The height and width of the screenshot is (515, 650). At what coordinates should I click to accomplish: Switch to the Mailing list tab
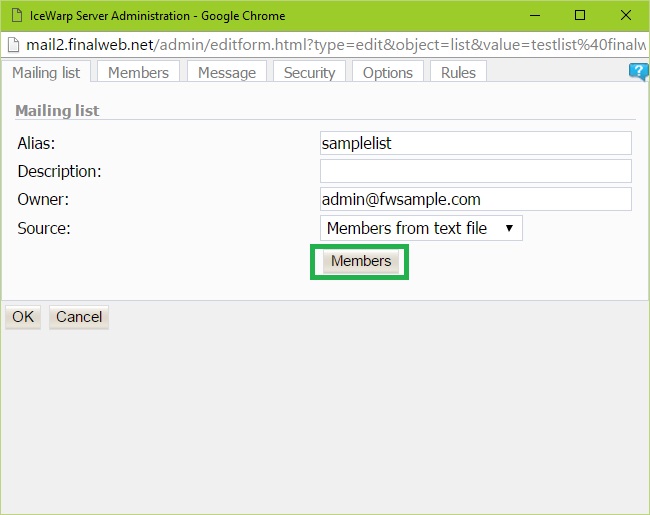47,72
